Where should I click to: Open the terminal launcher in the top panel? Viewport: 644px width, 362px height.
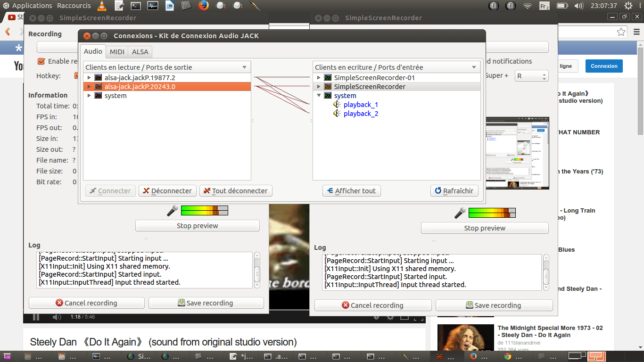136,6
